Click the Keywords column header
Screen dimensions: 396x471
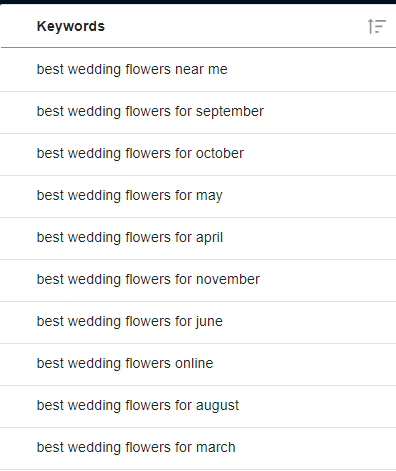coord(71,26)
